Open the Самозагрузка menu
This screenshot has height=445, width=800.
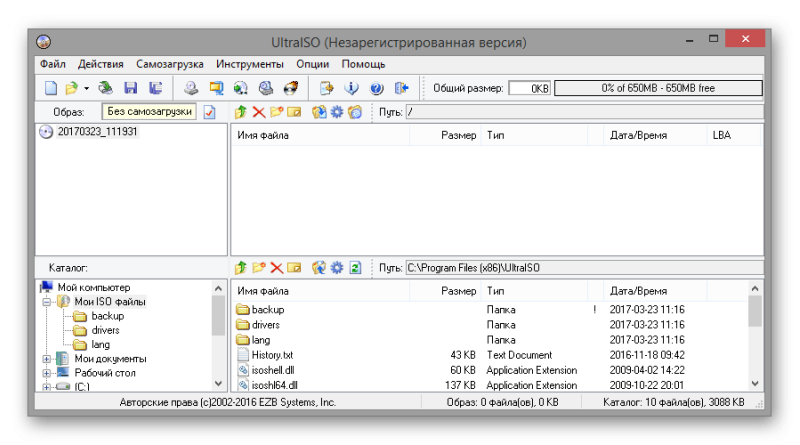[169, 64]
